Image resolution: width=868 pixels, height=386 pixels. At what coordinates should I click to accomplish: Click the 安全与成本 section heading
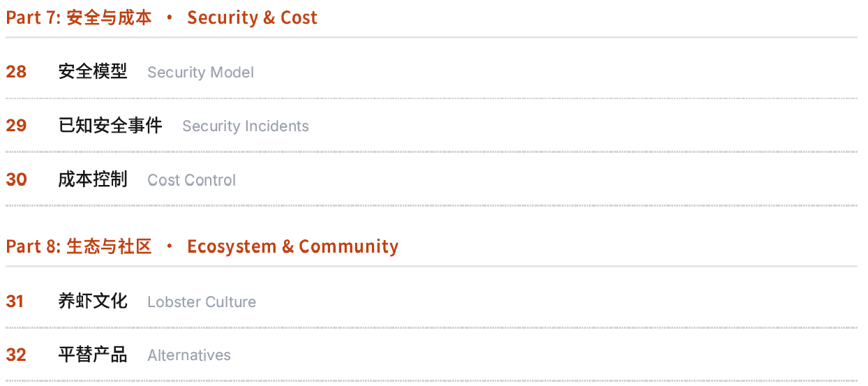pyautogui.click(x=110, y=18)
